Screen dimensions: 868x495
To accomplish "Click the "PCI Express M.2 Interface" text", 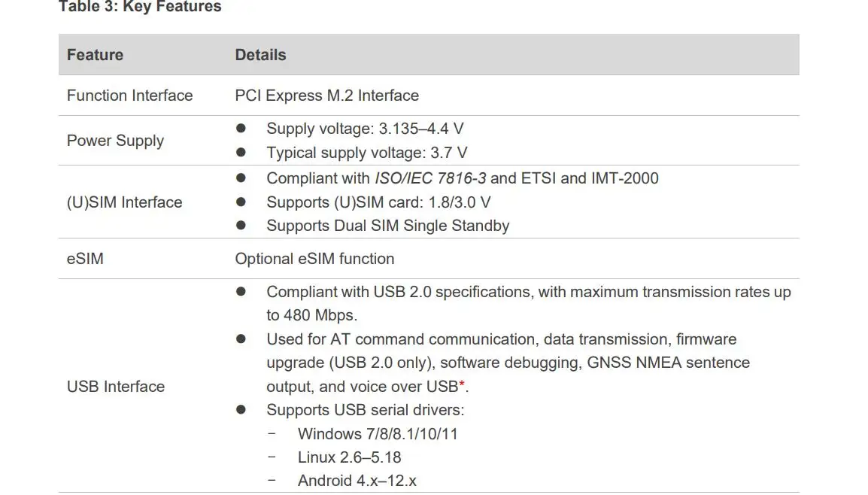I will (x=326, y=96).
